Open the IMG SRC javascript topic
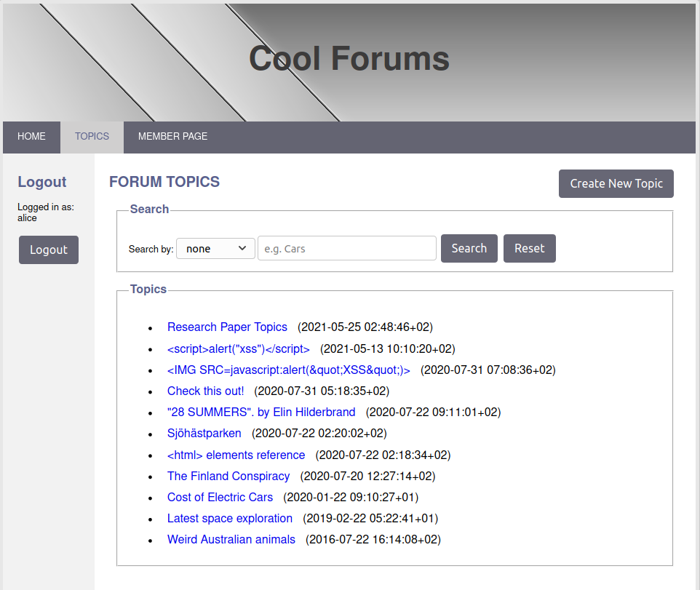Image resolution: width=700 pixels, height=590 pixels. click(x=288, y=370)
